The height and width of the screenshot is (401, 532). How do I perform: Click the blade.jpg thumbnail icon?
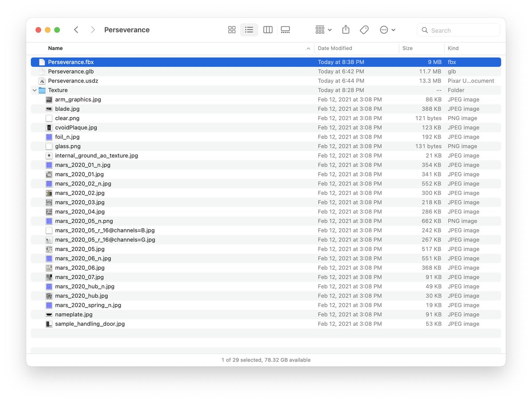point(49,109)
